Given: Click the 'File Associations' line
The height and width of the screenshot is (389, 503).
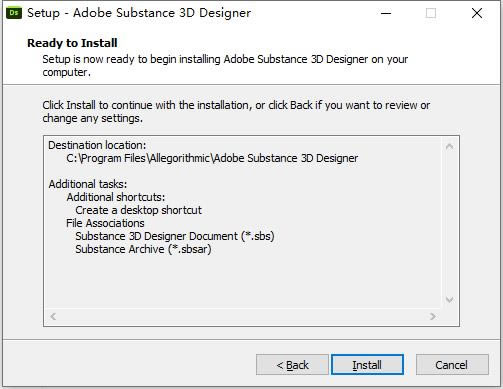Looking at the screenshot, I should [x=105, y=223].
